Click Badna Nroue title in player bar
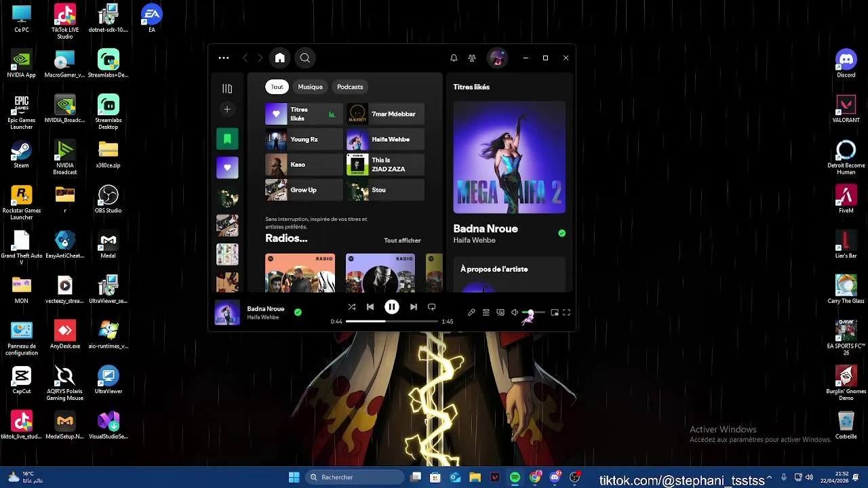Image resolution: width=868 pixels, height=488 pixels. pyautogui.click(x=266, y=309)
